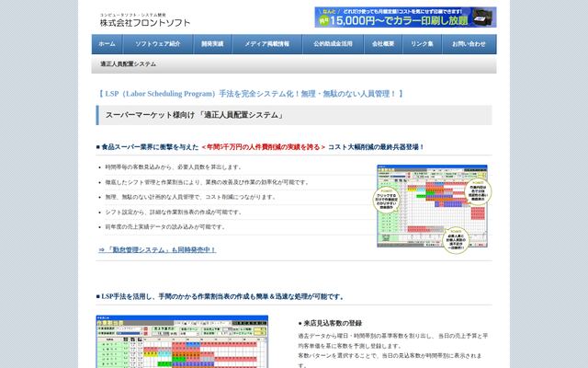The image size is (588, 368).
Task: Click bullet 前年度の売上実績データの読み込み
Action: 165,227
